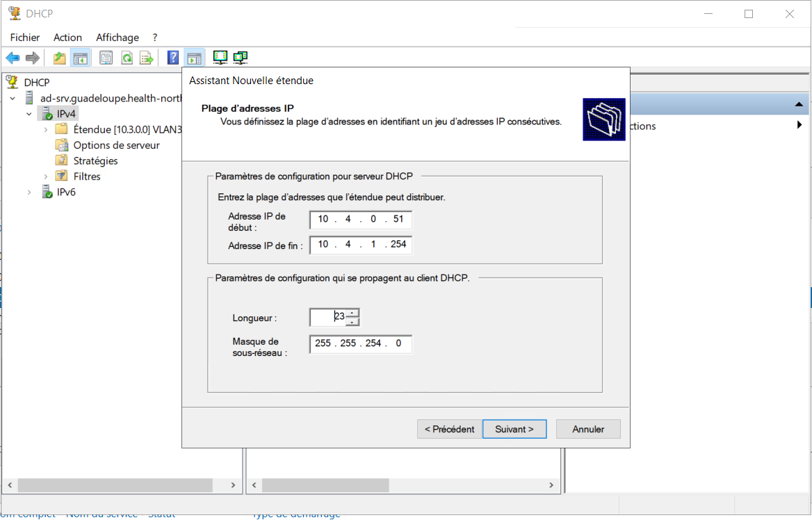The width and height of the screenshot is (812, 520).
Task: Collapse the IPv4 tree node
Action: (29, 114)
